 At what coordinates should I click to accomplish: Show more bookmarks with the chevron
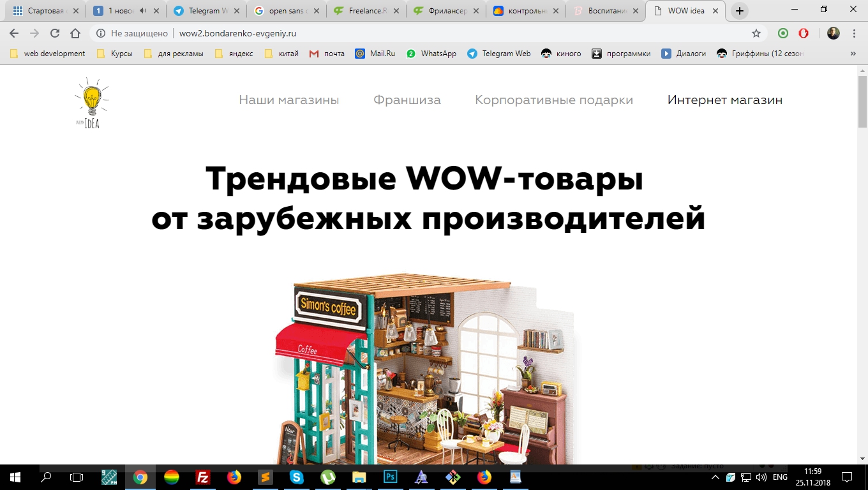(x=853, y=54)
